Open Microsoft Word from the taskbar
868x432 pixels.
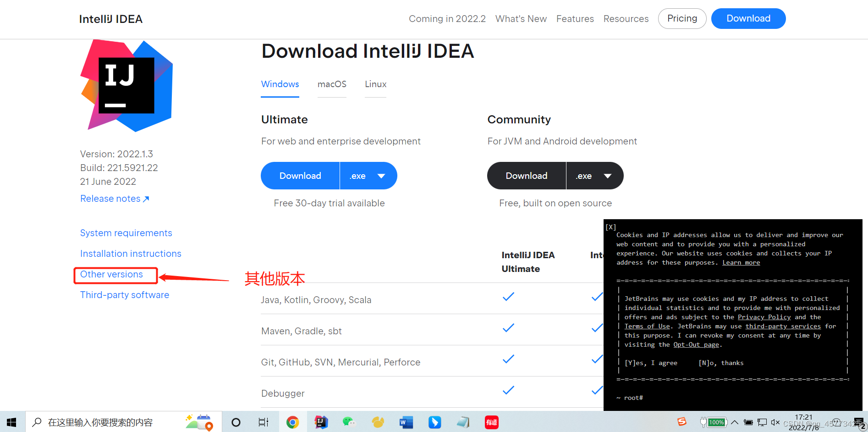(x=406, y=422)
